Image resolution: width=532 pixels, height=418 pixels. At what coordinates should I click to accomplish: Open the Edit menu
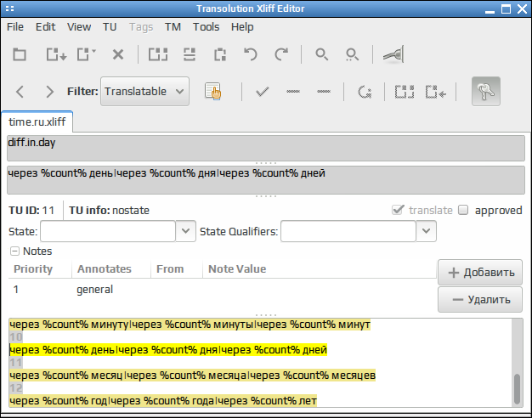45,27
